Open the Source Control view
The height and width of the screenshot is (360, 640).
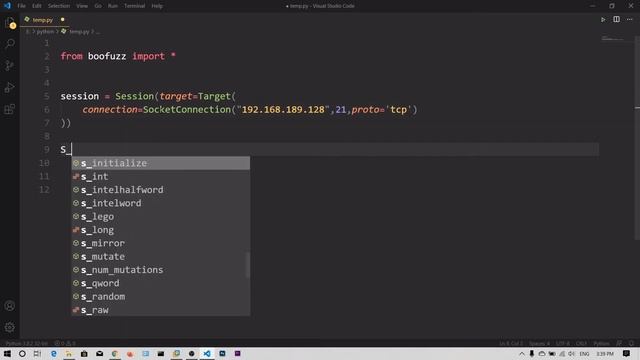(10, 65)
